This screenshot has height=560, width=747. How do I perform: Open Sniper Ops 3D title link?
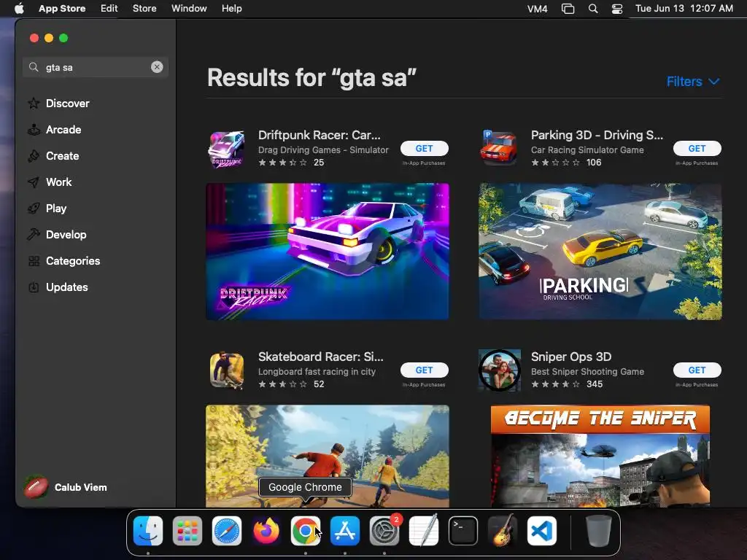pos(571,357)
